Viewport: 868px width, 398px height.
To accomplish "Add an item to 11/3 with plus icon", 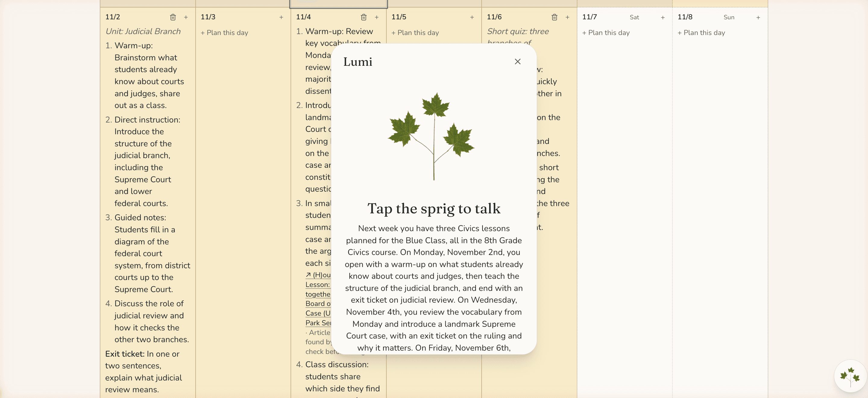I will (281, 17).
